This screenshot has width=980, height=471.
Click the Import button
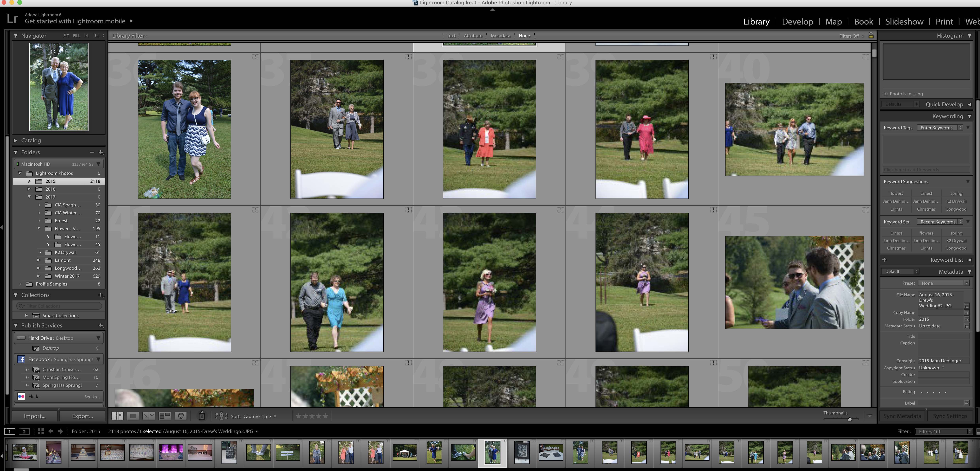tap(35, 416)
